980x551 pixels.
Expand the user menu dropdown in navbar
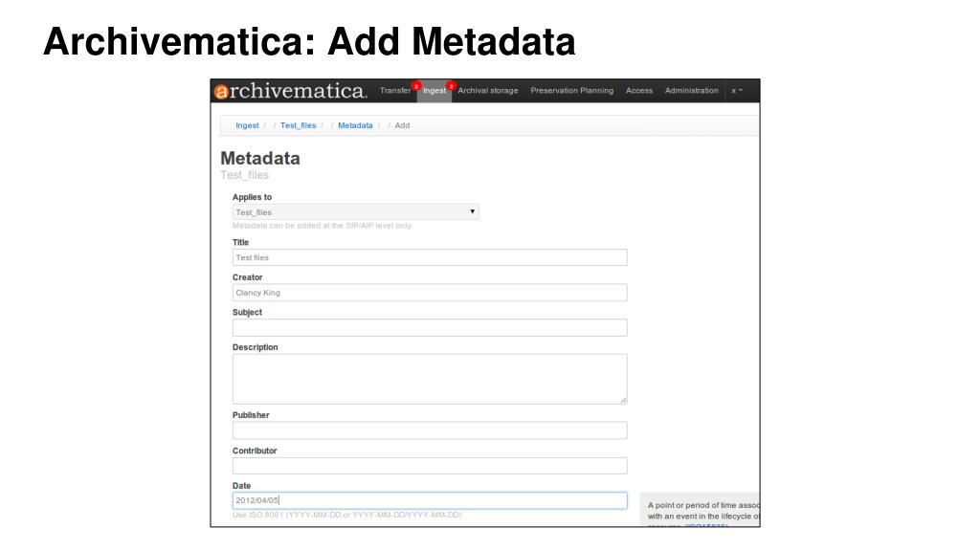click(x=737, y=91)
